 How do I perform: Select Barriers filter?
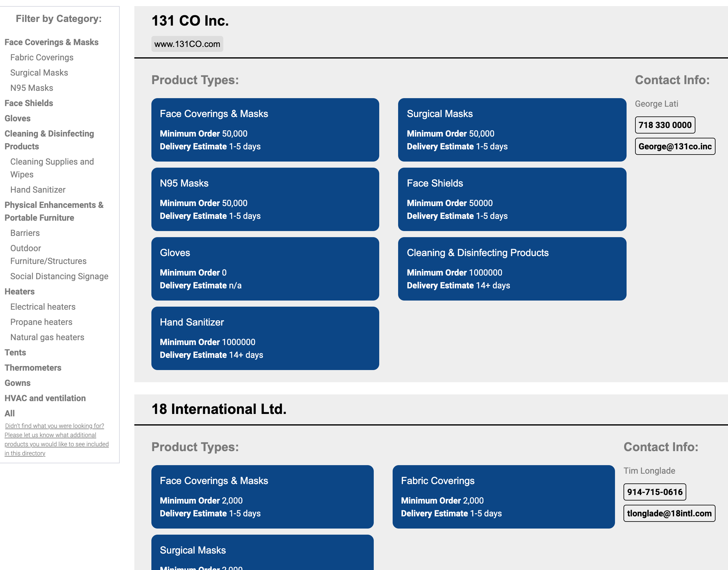coord(25,233)
